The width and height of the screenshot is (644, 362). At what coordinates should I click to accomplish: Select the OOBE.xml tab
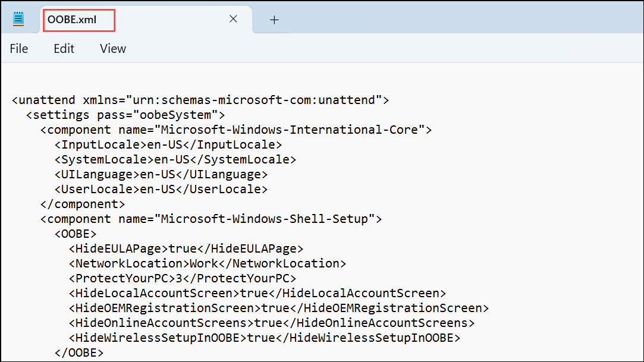click(78, 20)
